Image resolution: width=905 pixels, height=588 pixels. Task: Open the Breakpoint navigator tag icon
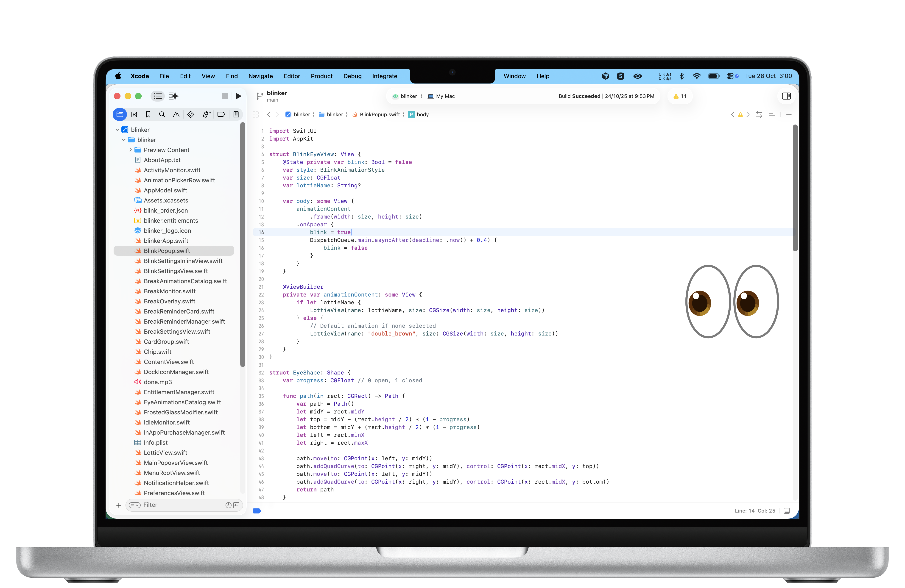pos(221,114)
